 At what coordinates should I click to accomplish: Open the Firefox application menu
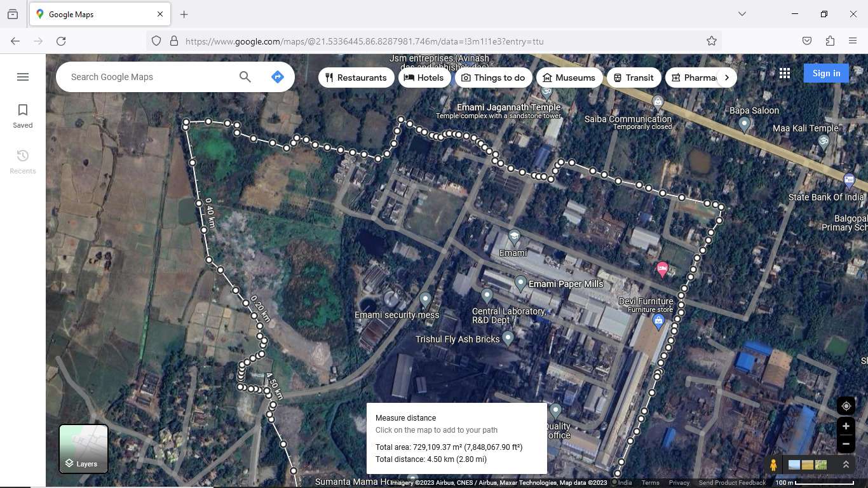853,41
